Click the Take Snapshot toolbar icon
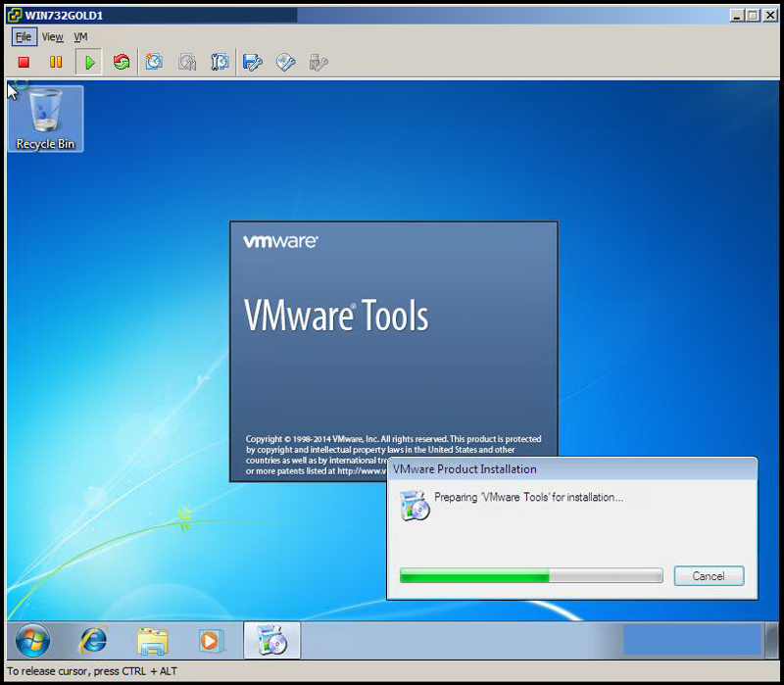This screenshot has height=685, width=784. pyautogui.click(x=154, y=62)
